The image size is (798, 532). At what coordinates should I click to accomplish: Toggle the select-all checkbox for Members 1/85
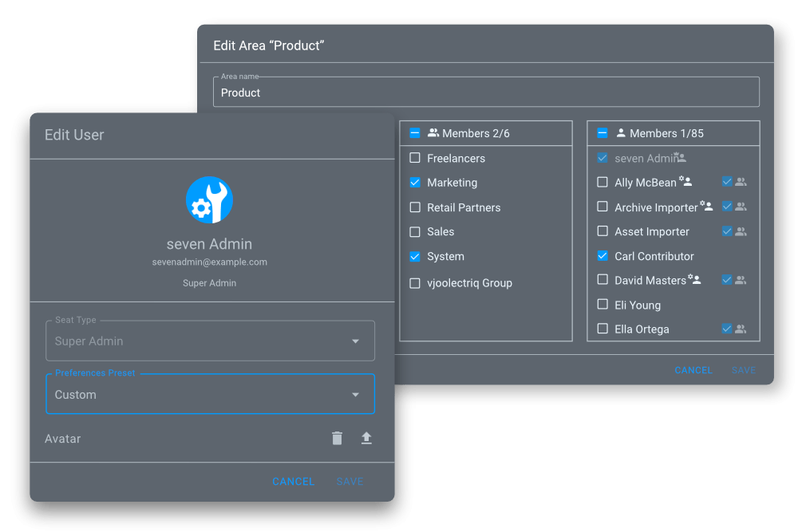602,133
